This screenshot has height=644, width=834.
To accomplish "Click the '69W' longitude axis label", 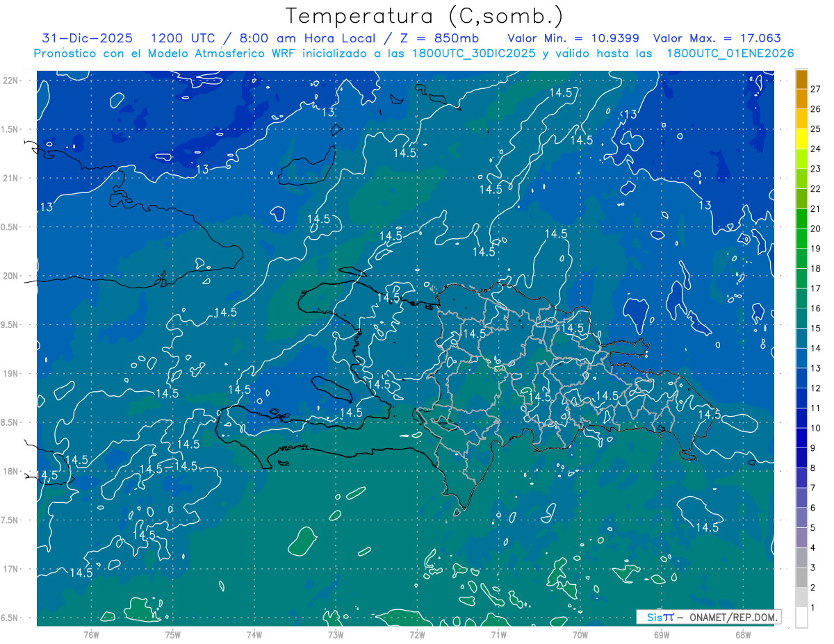I will click(x=662, y=634).
